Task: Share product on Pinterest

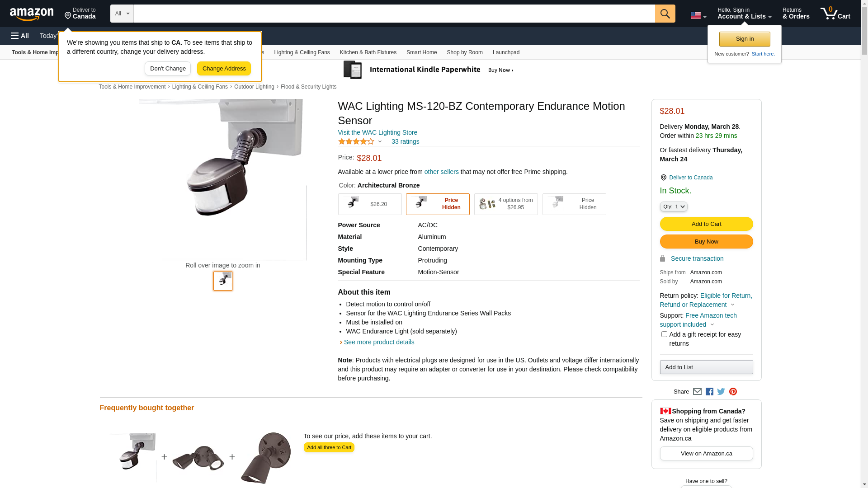Action: (x=733, y=392)
